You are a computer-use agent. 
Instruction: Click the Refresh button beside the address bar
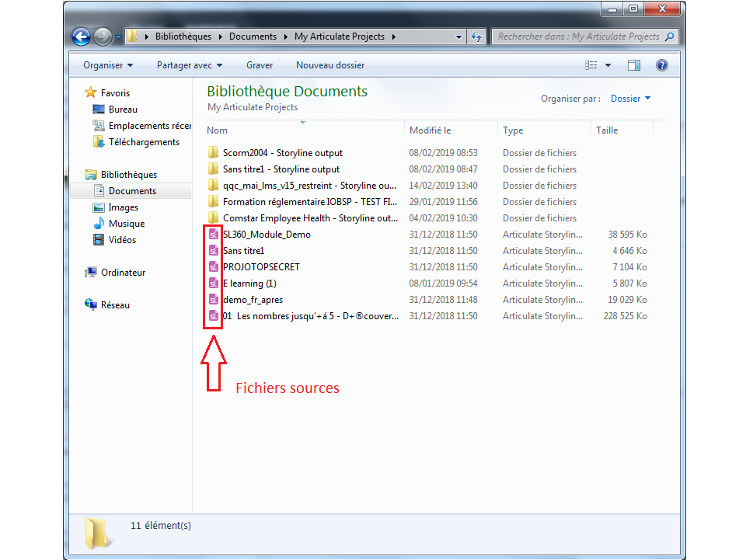tap(476, 37)
